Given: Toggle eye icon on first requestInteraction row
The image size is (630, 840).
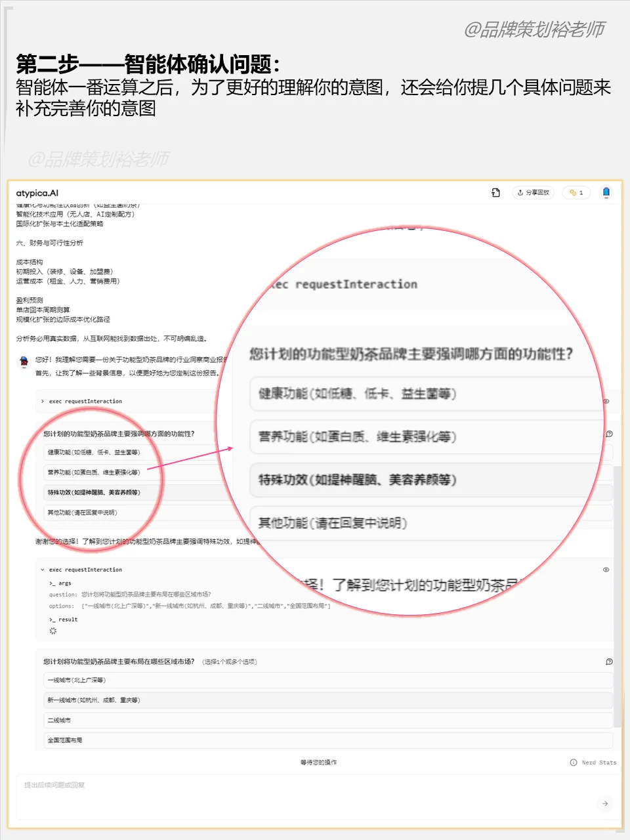Looking at the screenshot, I should pyautogui.click(x=606, y=401).
